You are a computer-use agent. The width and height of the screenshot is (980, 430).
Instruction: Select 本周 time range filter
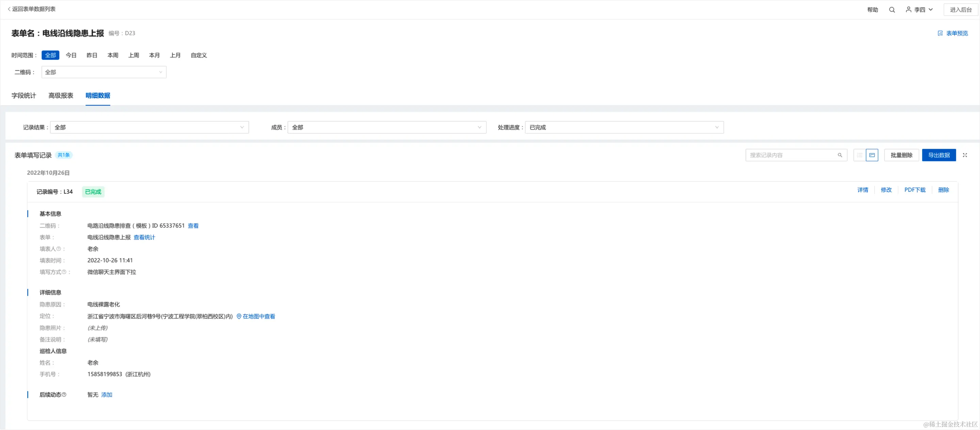click(113, 55)
